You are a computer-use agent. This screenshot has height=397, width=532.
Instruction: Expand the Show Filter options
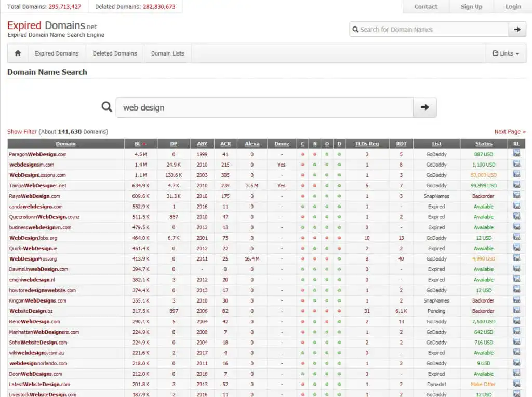[22, 131]
